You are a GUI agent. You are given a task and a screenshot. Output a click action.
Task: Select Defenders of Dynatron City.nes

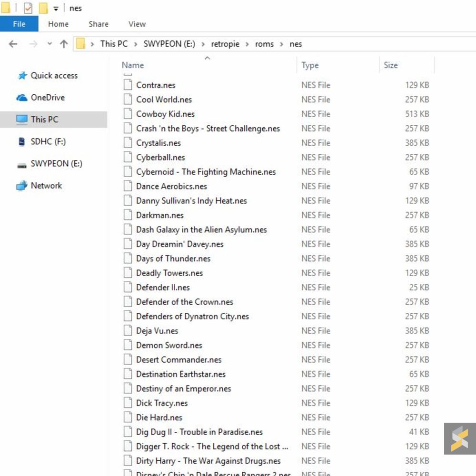pos(192,317)
